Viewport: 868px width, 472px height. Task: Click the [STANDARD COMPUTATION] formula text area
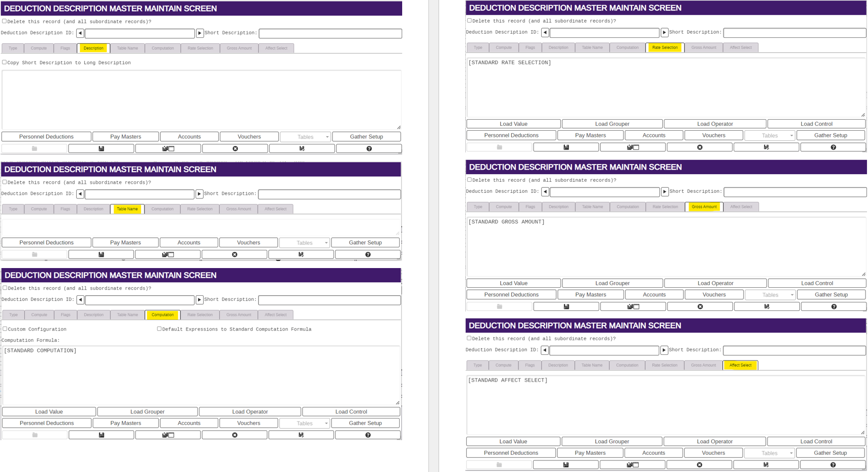pos(202,375)
